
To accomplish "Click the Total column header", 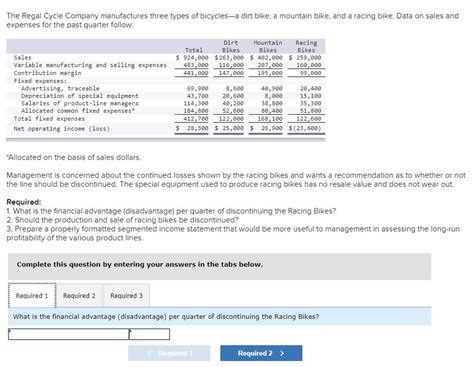I will click(x=194, y=50).
